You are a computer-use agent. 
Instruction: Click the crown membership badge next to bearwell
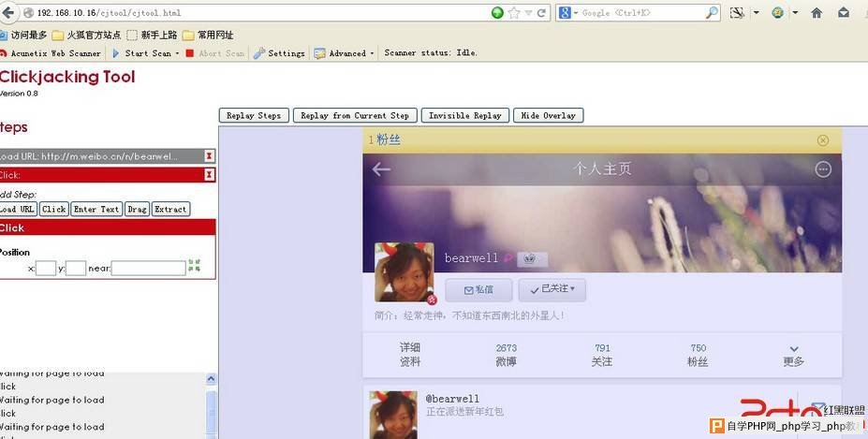coord(532,258)
